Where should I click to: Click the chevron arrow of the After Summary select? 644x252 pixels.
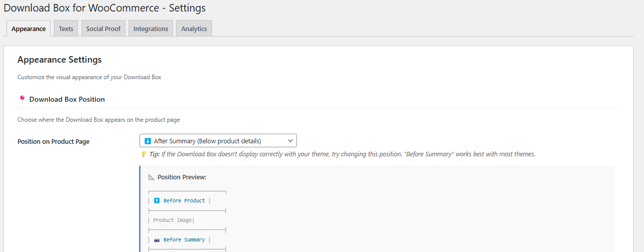pyautogui.click(x=289, y=141)
